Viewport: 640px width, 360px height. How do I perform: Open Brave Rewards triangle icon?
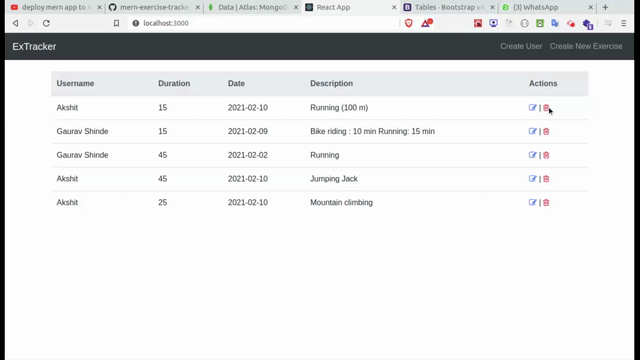tap(427, 23)
